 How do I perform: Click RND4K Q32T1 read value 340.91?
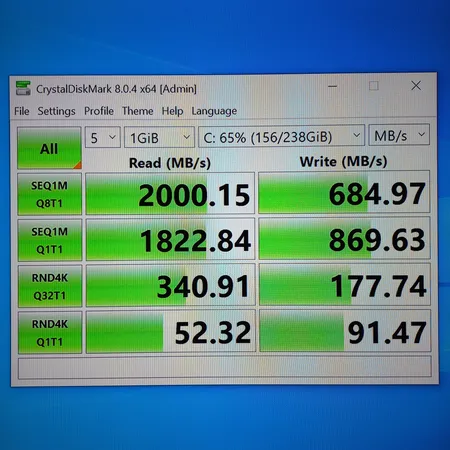pos(171,285)
